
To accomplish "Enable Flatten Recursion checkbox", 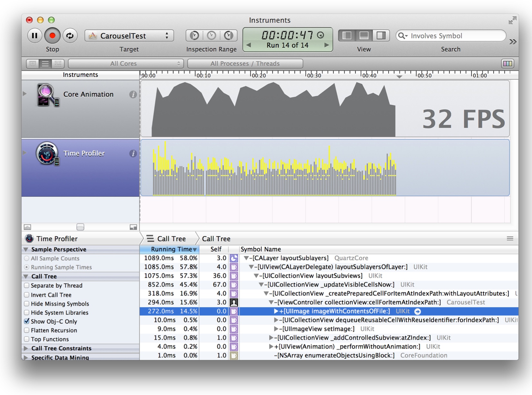I will pyautogui.click(x=27, y=330).
